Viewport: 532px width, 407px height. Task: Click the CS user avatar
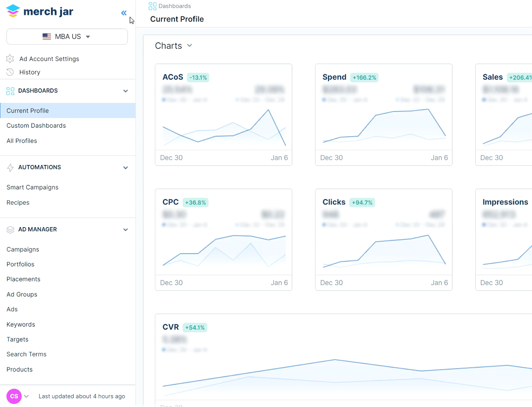click(x=14, y=396)
